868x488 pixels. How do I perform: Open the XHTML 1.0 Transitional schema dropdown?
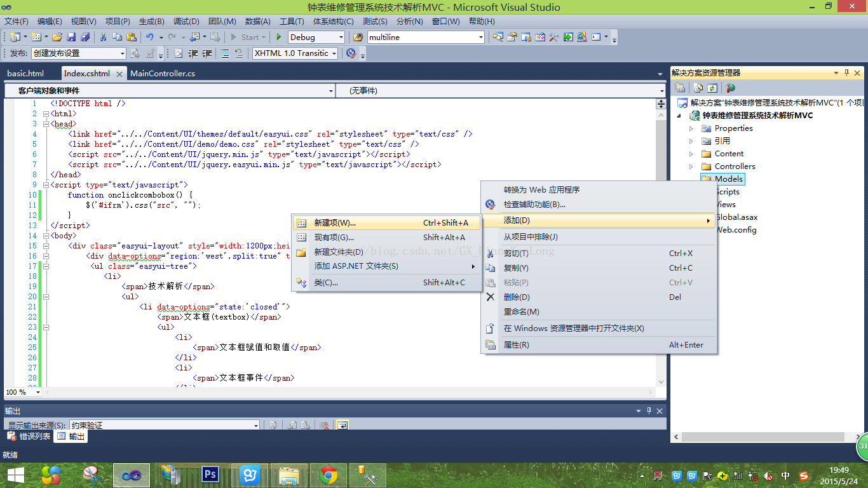tap(334, 53)
